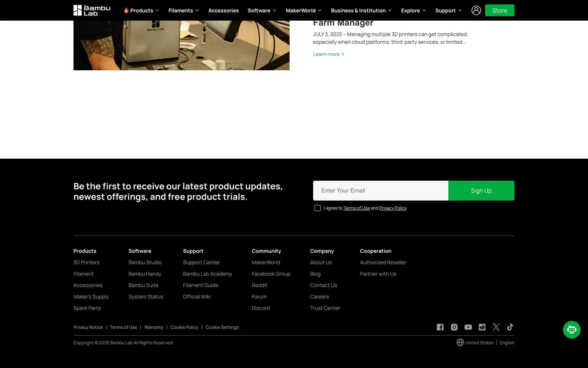
Task: Open Discord link
Action: pyautogui.click(x=261, y=308)
